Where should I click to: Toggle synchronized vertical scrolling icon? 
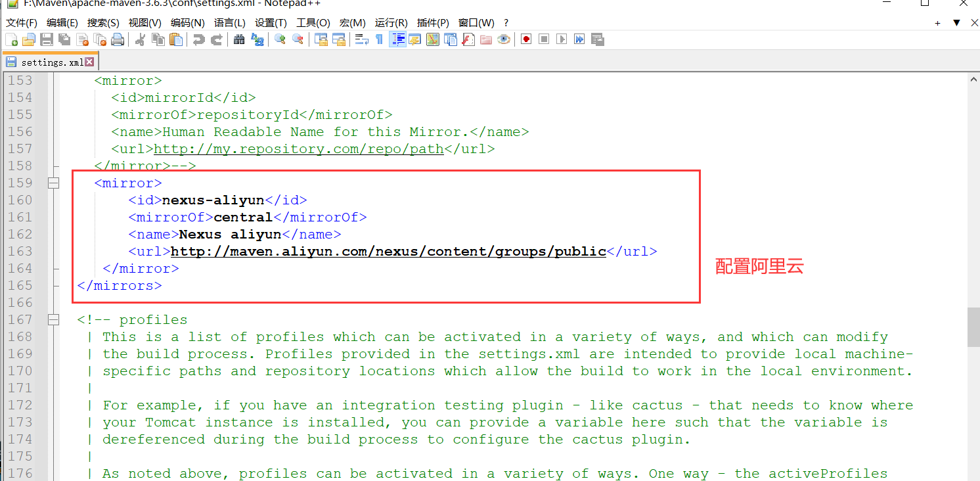321,40
